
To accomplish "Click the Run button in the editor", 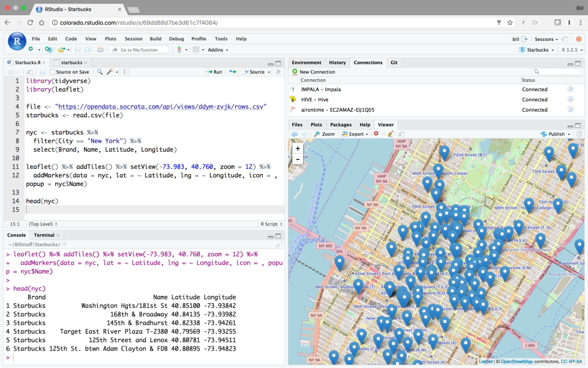I will tap(214, 72).
